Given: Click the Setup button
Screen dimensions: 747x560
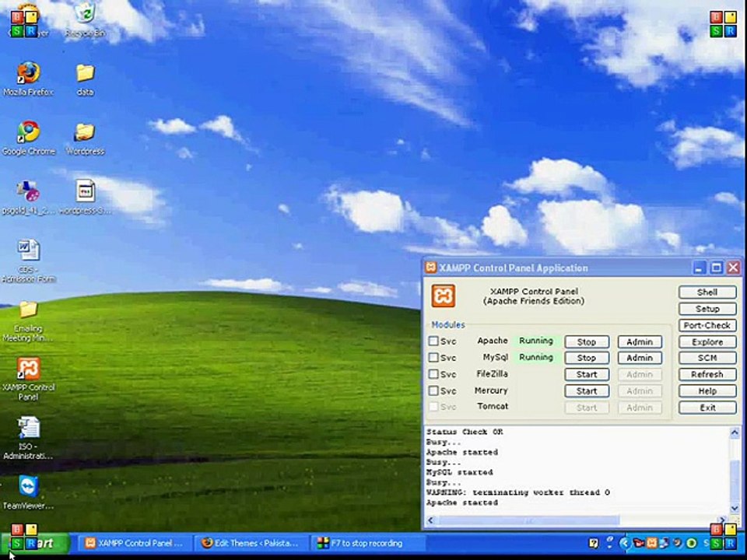Looking at the screenshot, I should [x=707, y=309].
